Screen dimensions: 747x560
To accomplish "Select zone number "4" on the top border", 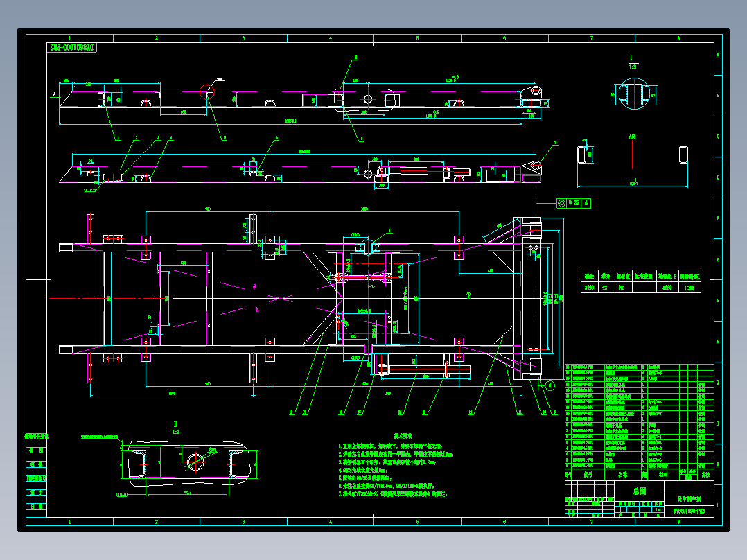I will click(331, 38).
